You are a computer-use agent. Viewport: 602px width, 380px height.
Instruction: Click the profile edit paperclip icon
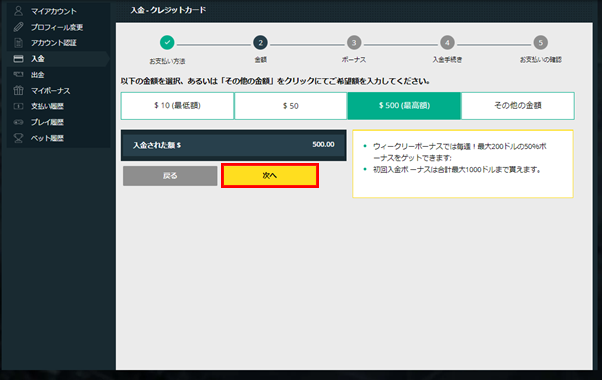(x=18, y=27)
